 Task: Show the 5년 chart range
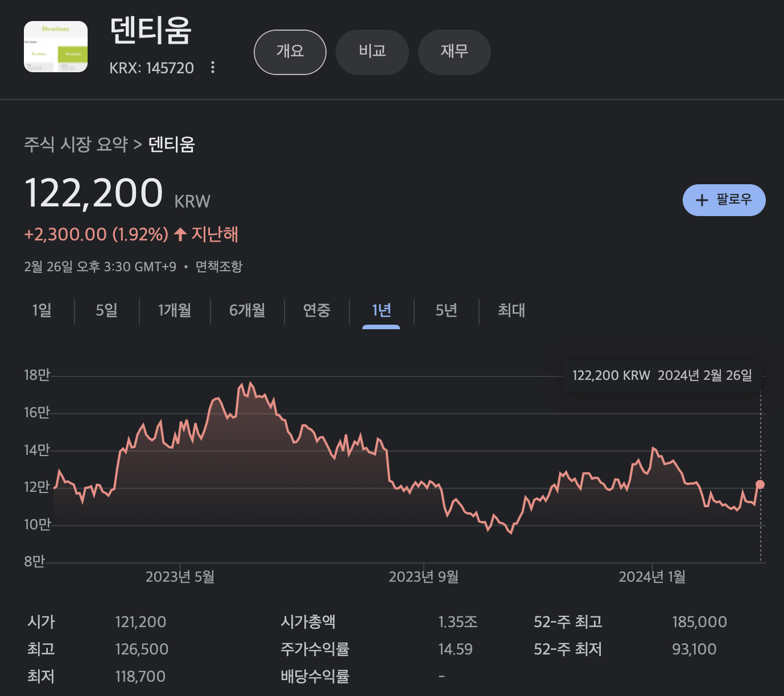[x=447, y=310]
